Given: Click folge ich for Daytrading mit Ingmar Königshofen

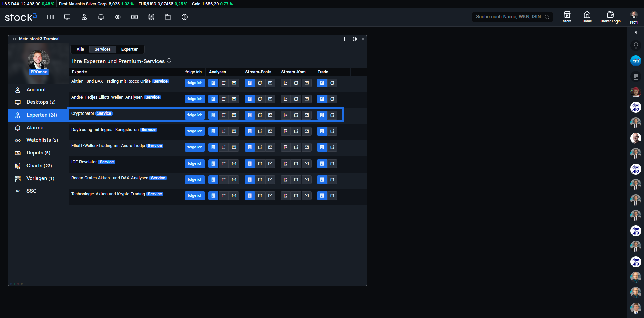Looking at the screenshot, I should [195, 131].
